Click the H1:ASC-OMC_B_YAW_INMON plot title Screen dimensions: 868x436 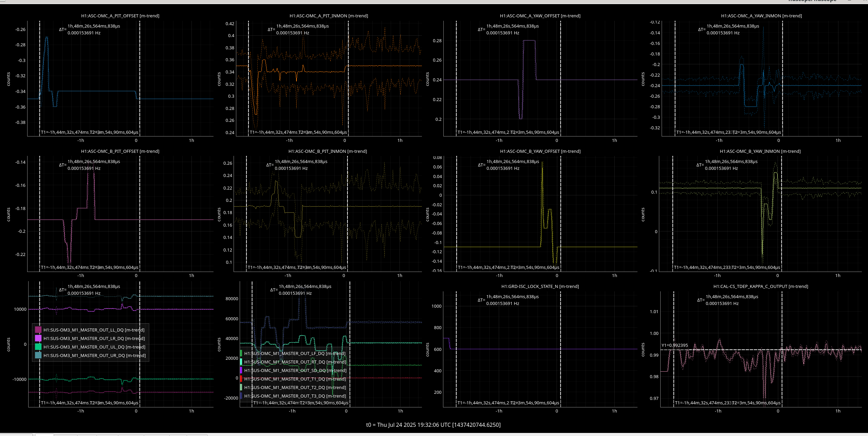760,151
